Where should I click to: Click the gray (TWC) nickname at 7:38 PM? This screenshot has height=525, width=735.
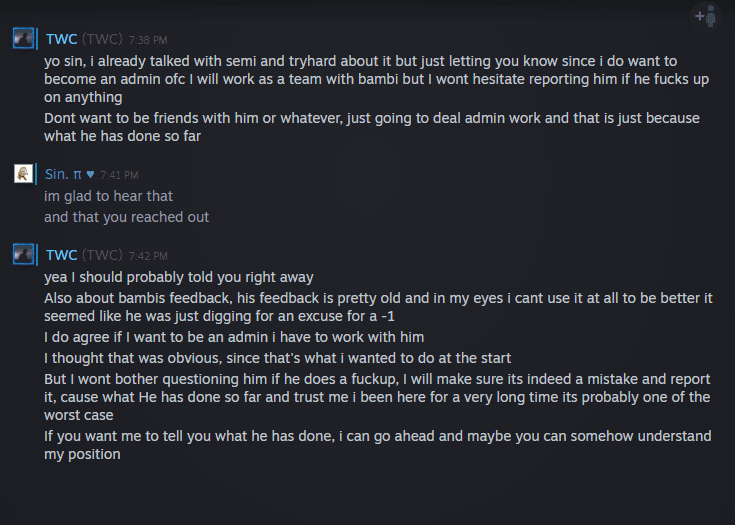click(102, 39)
